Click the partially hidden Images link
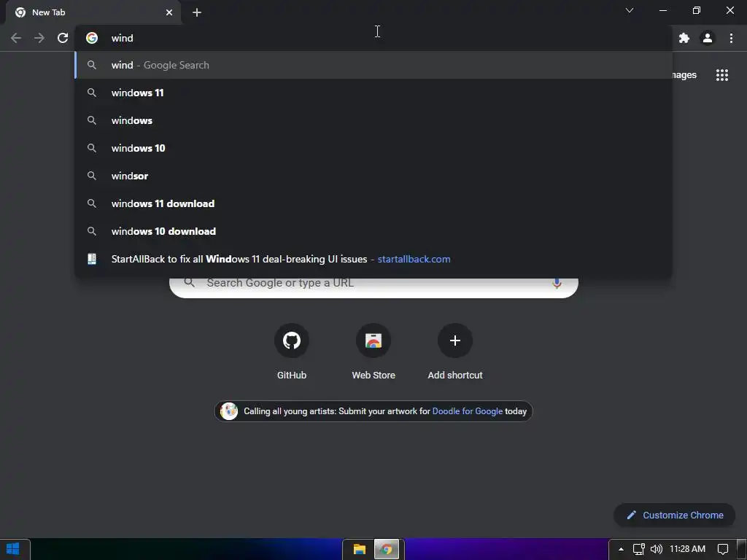This screenshot has width=747, height=560. (x=684, y=75)
